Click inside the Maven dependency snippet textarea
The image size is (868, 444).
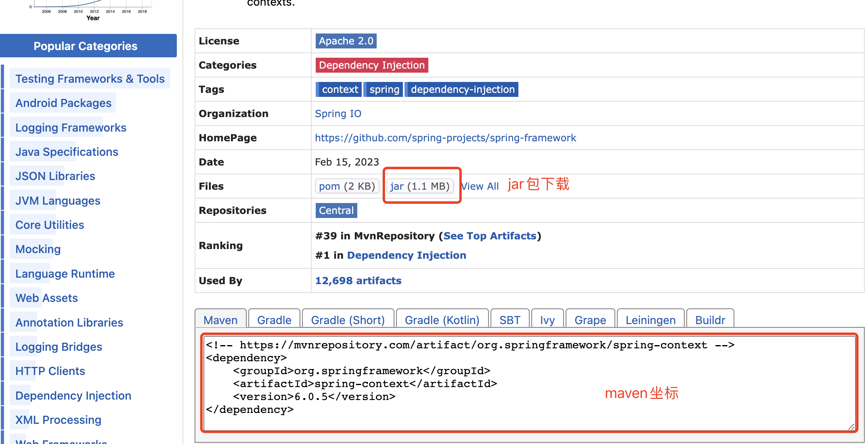pyautogui.click(x=529, y=383)
